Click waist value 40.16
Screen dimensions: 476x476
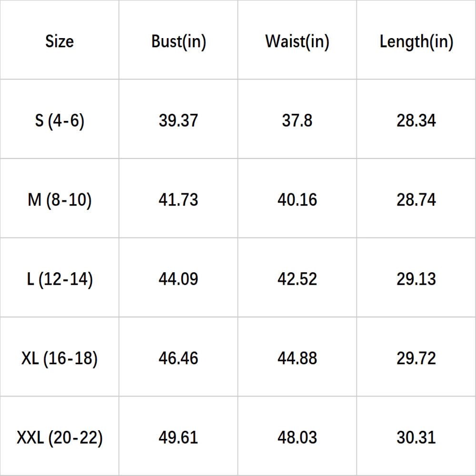tap(297, 200)
